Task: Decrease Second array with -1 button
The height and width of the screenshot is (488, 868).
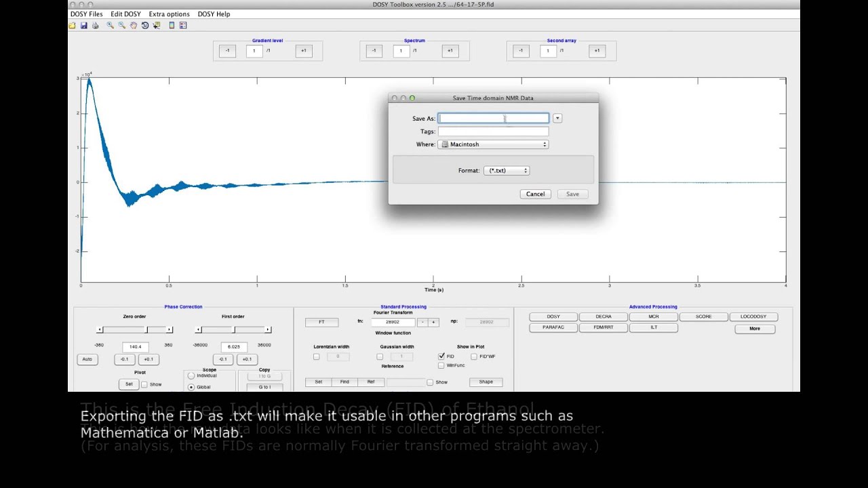Action: [521, 50]
